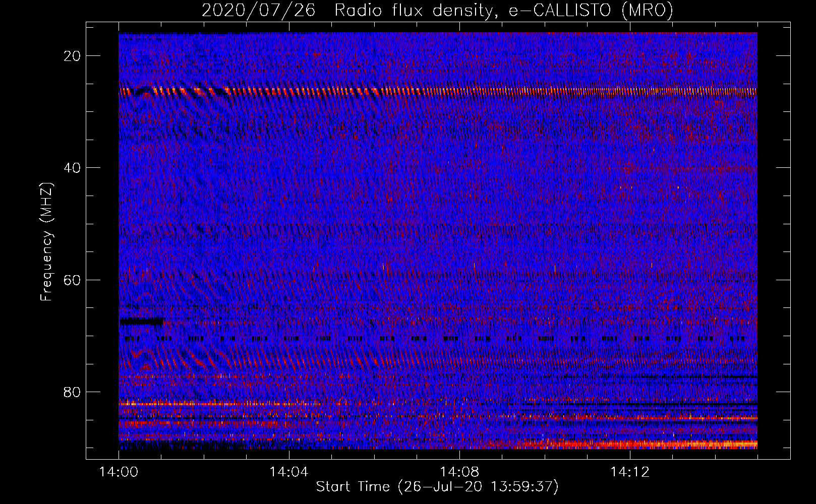
Task: Click the 'Start Time (26-Jul-20 13:59:37)' axis label
Action: [x=437, y=487]
